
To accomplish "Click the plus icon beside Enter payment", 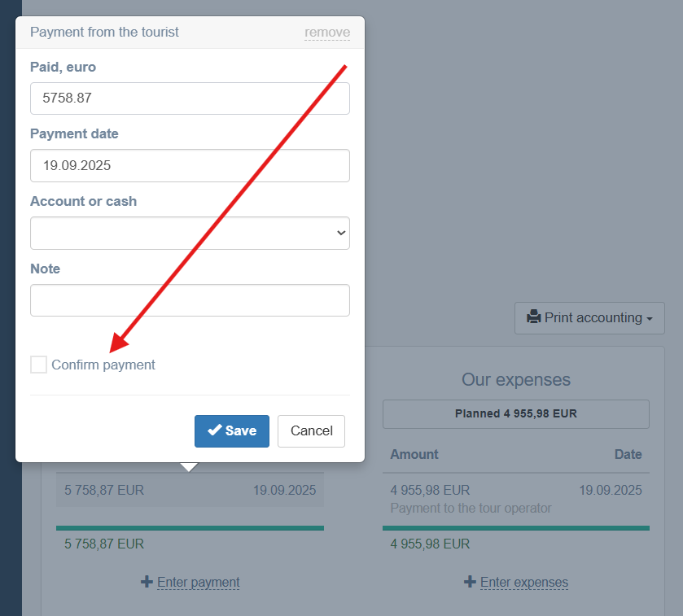I will click(x=147, y=582).
